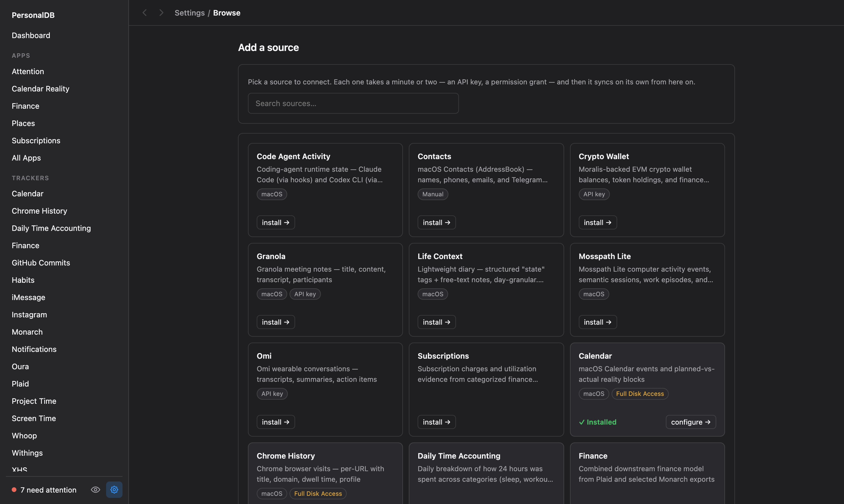This screenshot has height=504, width=844.
Task: Select the Code Agent Activity card title
Action: pyautogui.click(x=293, y=156)
